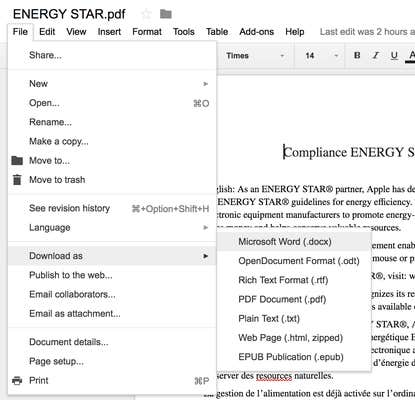This screenshot has height=400, width=415.
Task: Open the Help menu
Action: pos(295,32)
